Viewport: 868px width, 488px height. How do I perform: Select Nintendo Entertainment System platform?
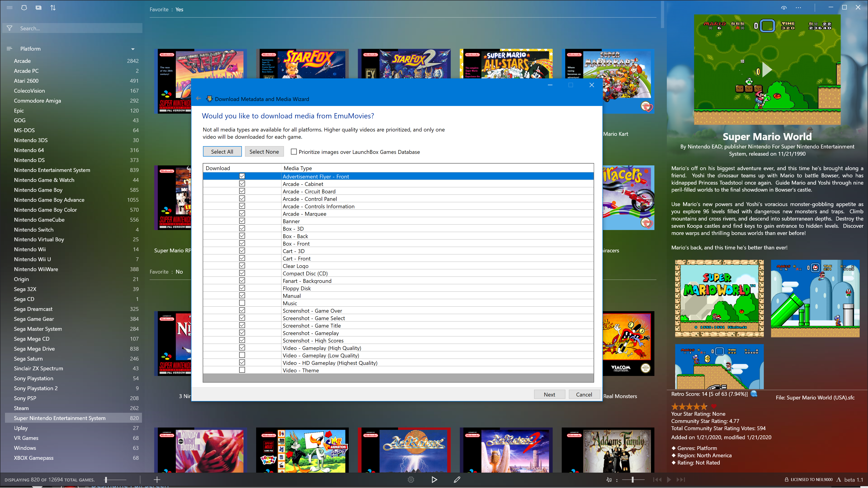tap(73, 170)
